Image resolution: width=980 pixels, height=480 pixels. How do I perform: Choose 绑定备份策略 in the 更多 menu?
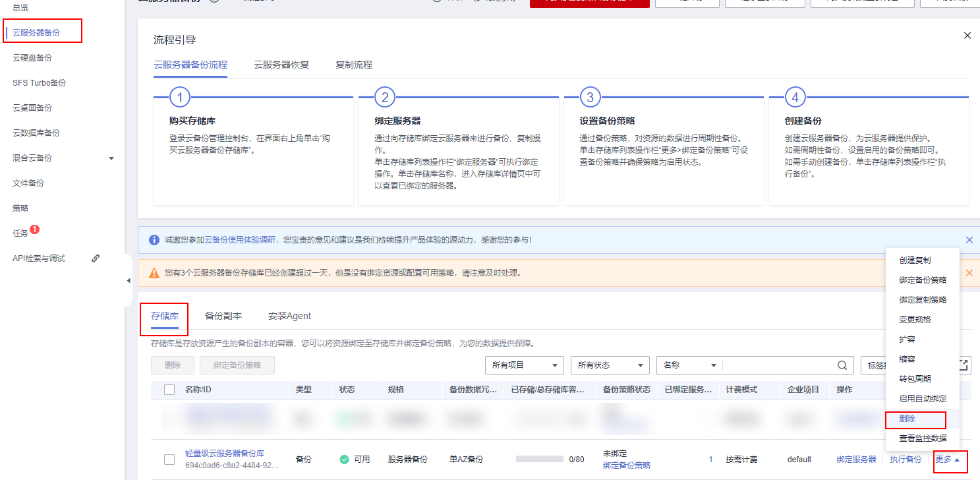tap(923, 280)
